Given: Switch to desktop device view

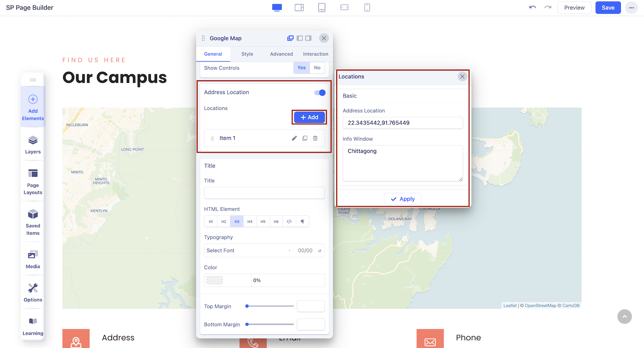Looking at the screenshot, I should [277, 8].
